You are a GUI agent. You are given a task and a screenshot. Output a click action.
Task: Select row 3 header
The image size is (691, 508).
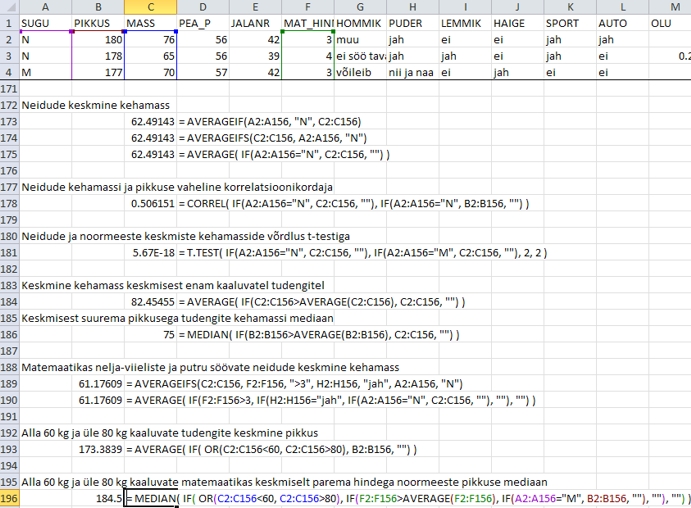(x=10, y=56)
